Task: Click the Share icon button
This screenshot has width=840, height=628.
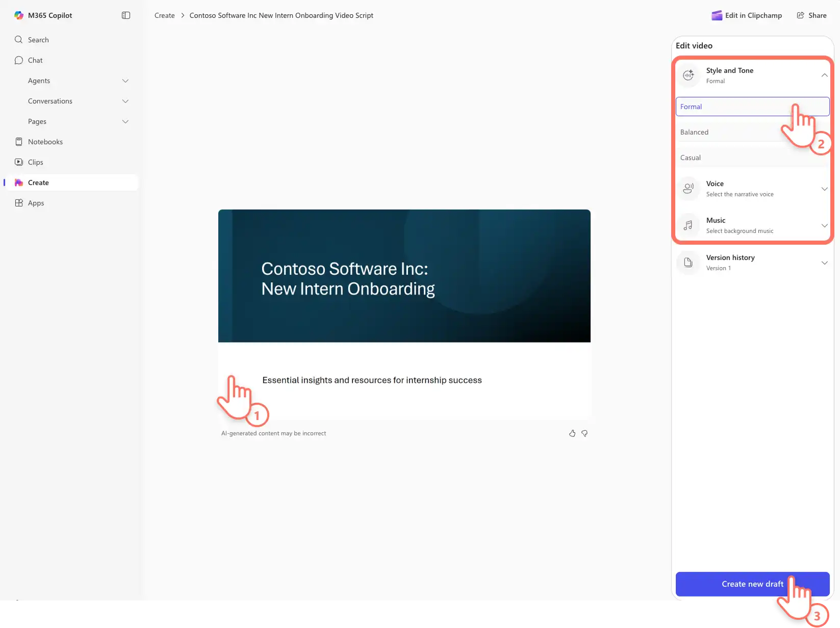Action: [811, 15]
